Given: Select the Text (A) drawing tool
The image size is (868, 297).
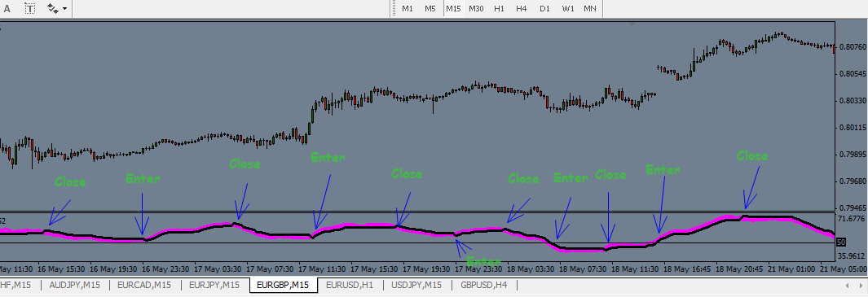Looking at the screenshot, I should point(7,8).
